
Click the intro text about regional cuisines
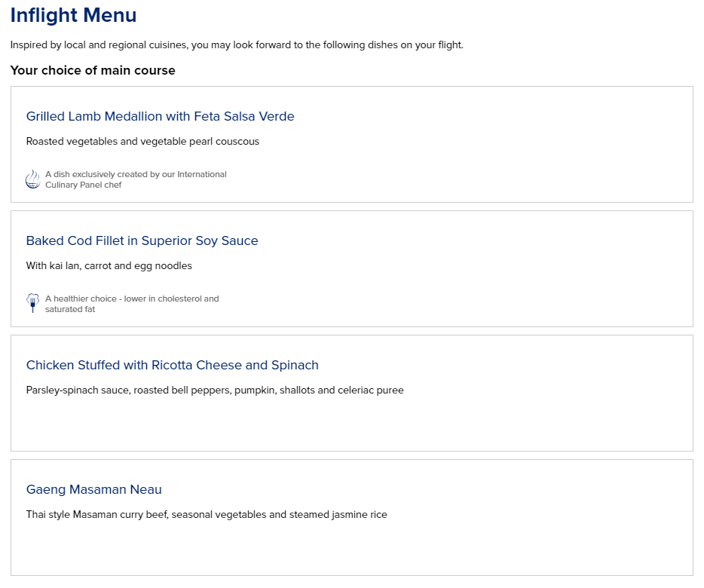[x=237, y=45]
